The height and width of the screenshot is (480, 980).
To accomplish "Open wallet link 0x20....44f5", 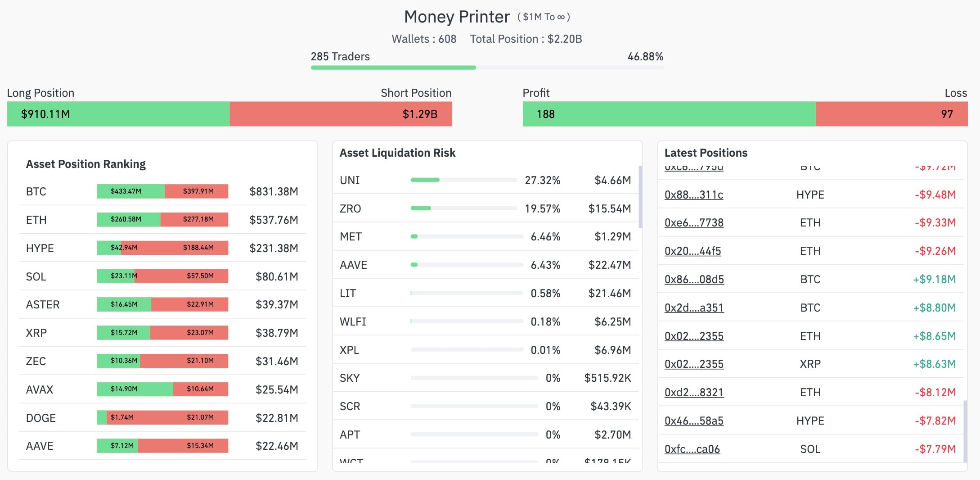I will (x=692, y=251).
